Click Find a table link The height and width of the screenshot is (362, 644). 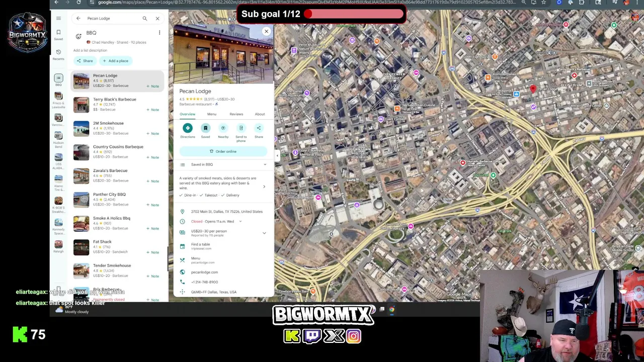click(x=200, y=244)
